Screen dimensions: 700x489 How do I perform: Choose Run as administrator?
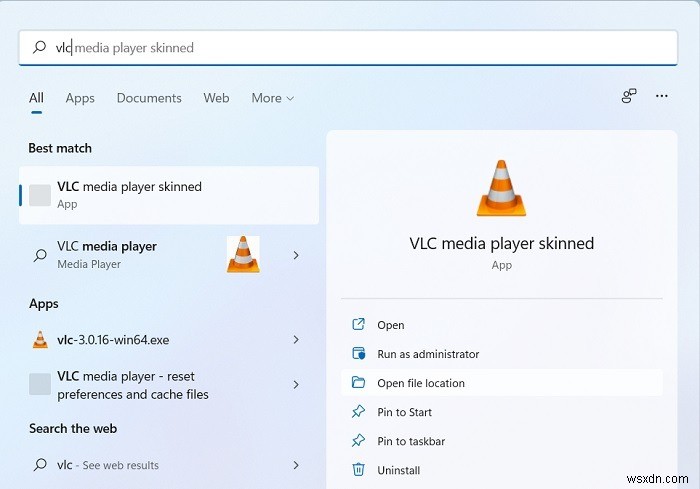tap(502, 354)
